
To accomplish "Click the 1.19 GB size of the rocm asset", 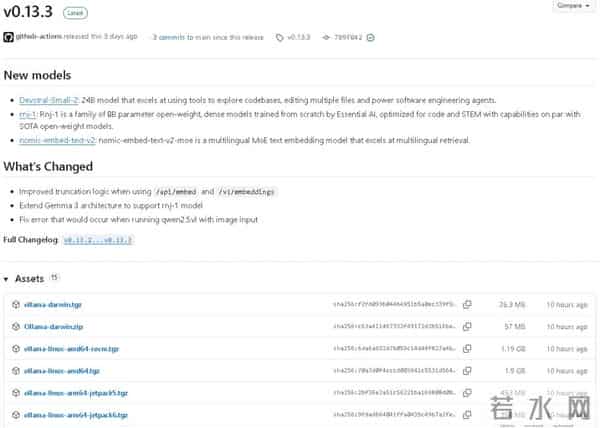I will (x=514, y=349).
